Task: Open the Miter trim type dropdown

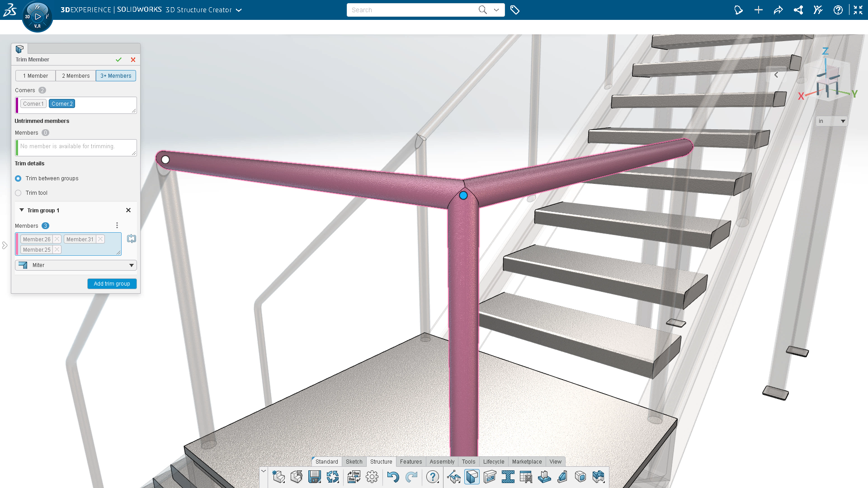Action: (x=76, y=265)
